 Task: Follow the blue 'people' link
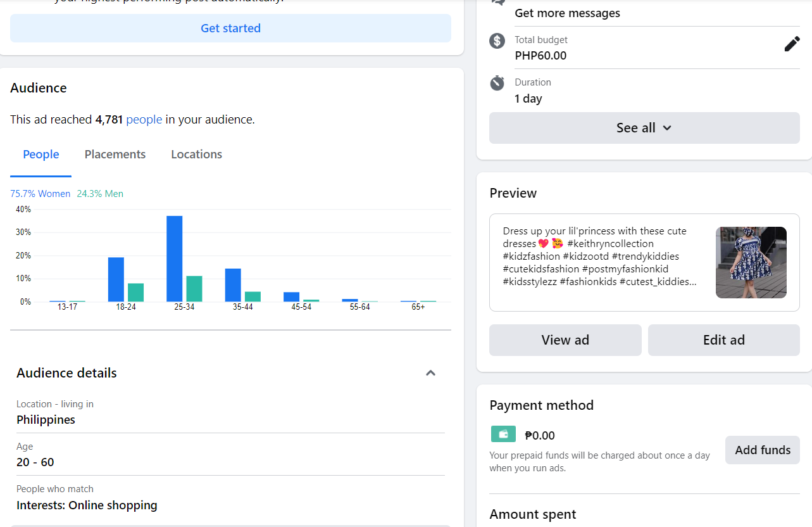tap(144, 120)
